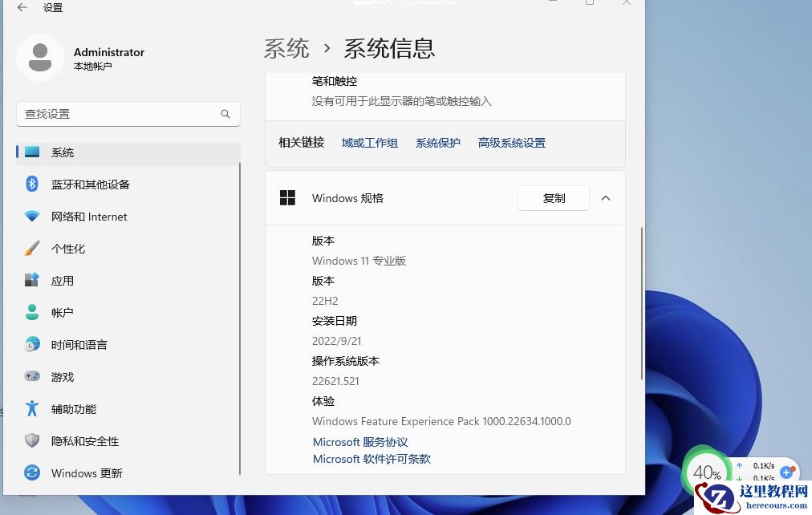Click 系统 in the breadcrumb header
This screenshot has width=812, height=515.
tap(286, 48)
